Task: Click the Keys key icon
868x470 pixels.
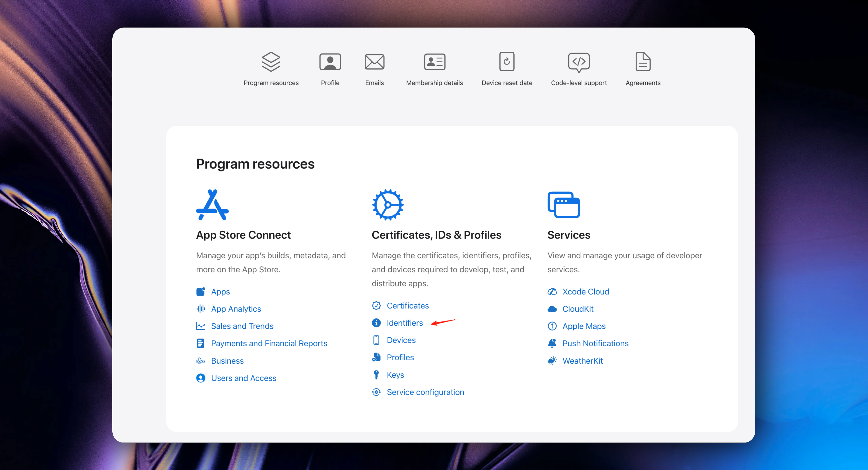Action: (376, 375)
